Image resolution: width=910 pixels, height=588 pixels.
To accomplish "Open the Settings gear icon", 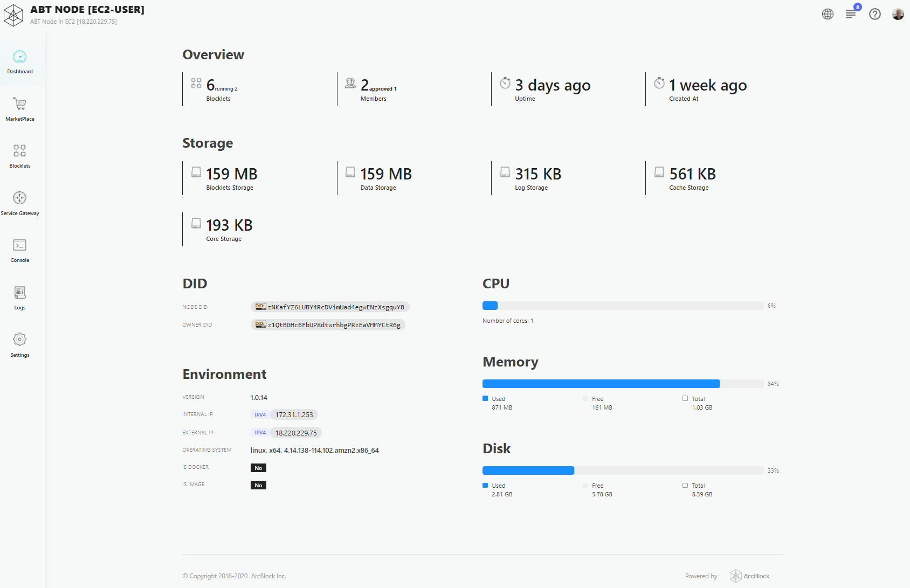I will [x=19, y=340].
